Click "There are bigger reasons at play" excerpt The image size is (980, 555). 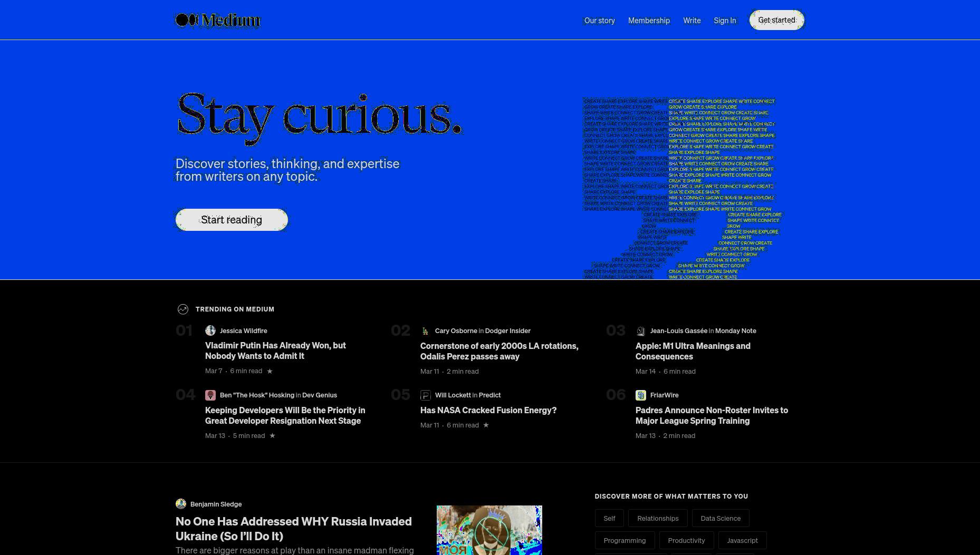(295, 550)
